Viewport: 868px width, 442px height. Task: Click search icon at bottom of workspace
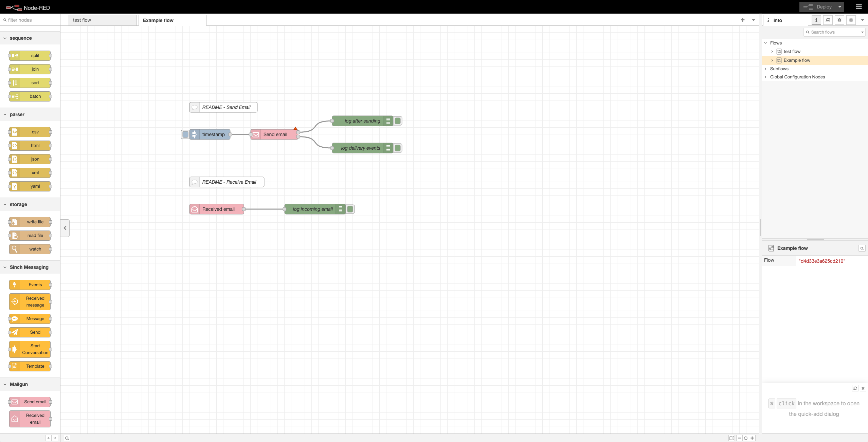[x=67, y=438]
